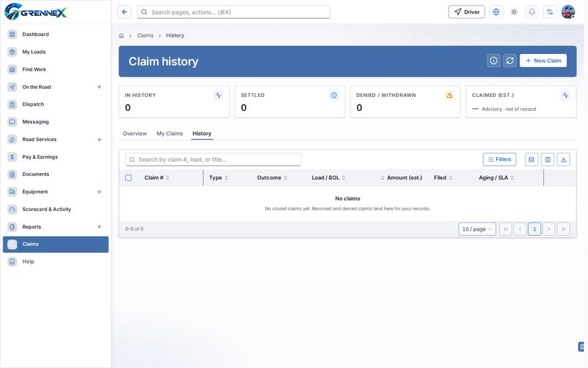
Task: Download claim history with the export icon
Action: coord(563,159)
